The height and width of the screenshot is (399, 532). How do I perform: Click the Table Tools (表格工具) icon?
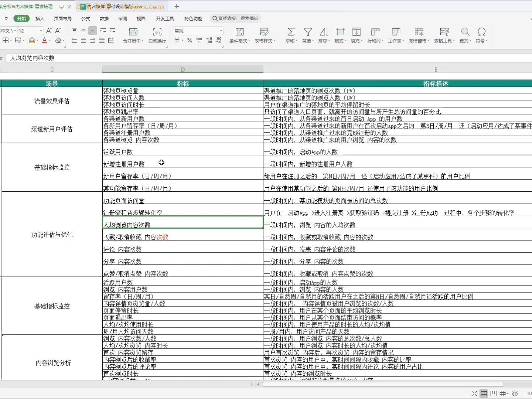tap(444, 32)
